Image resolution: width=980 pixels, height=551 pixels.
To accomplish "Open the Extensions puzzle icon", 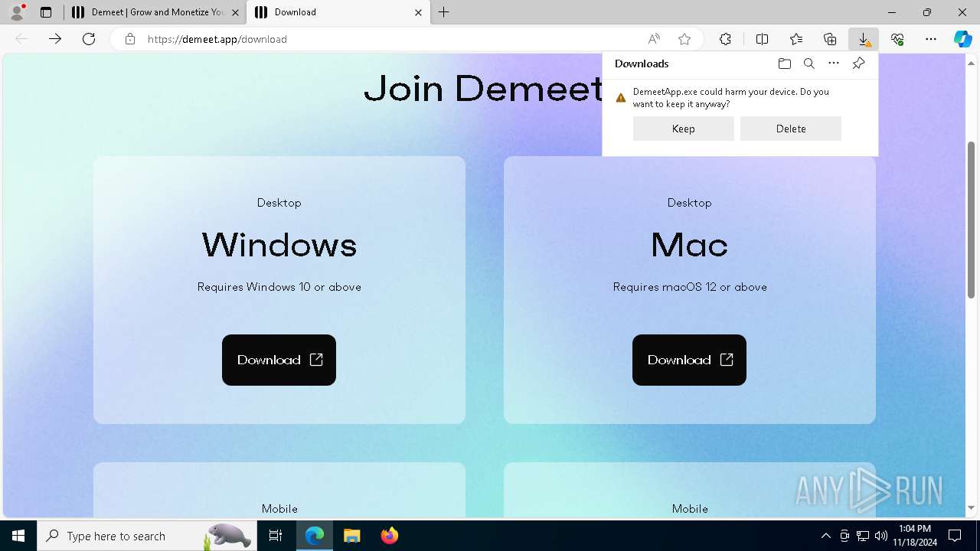I will coord(725,39).
